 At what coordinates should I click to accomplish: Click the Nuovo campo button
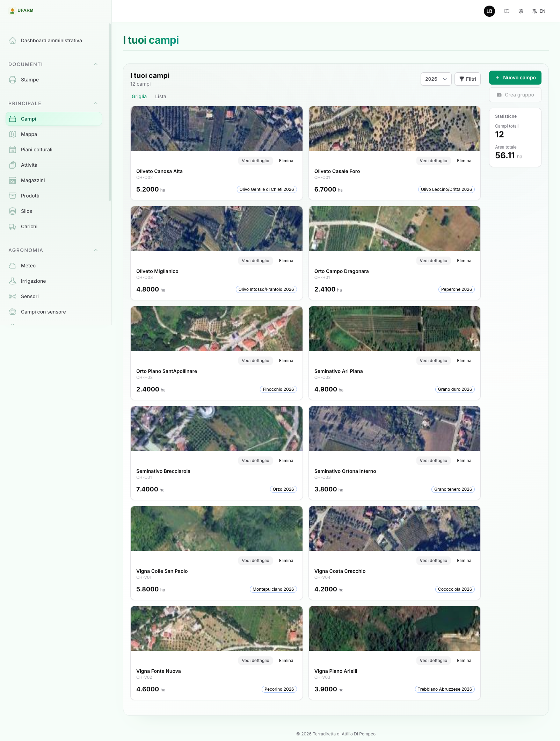click(515, 78)
